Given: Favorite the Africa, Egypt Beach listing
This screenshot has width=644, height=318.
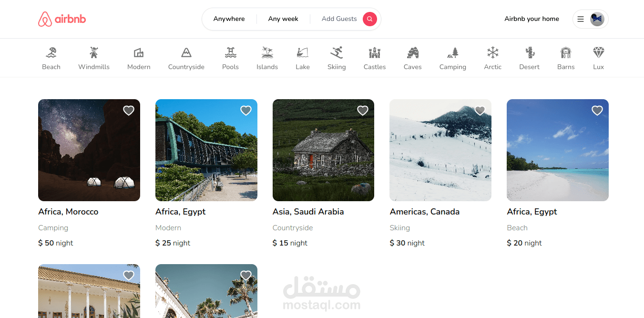Looking at the screenshot, I should 597,111.
